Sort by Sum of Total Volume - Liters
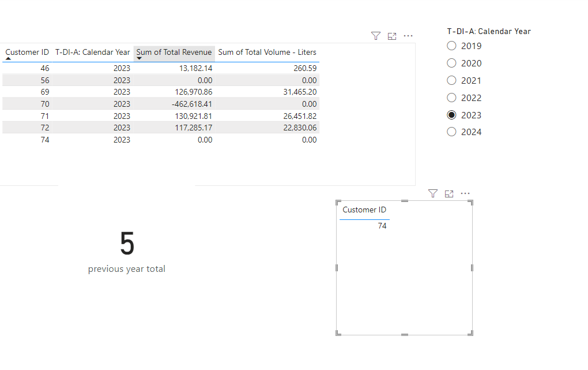The width and height of the screenshot is (588, 370). 267,52
